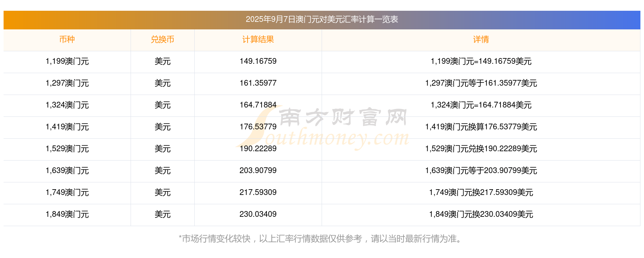Click the cell 1,749澳门元

(x=67, y=192)
